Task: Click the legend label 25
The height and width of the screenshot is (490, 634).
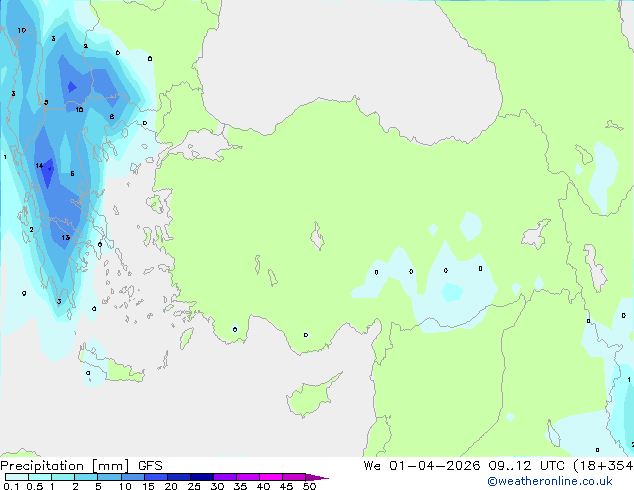Action: pos(194,486)
